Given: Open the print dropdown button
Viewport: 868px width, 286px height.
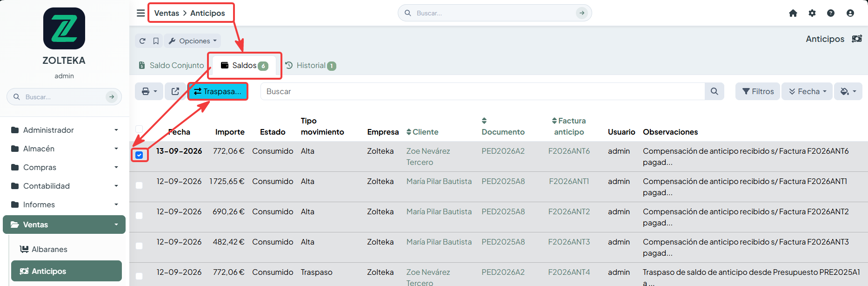Looking at the screenshot, I should point(149,91).
